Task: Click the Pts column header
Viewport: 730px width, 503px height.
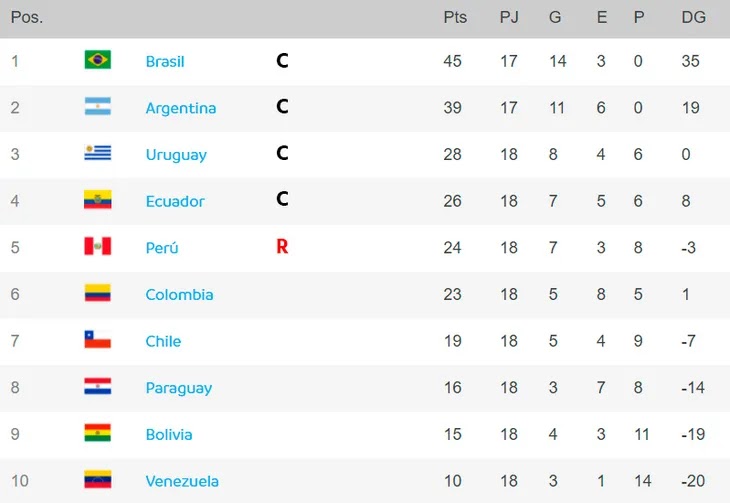Action: point(455,18)
